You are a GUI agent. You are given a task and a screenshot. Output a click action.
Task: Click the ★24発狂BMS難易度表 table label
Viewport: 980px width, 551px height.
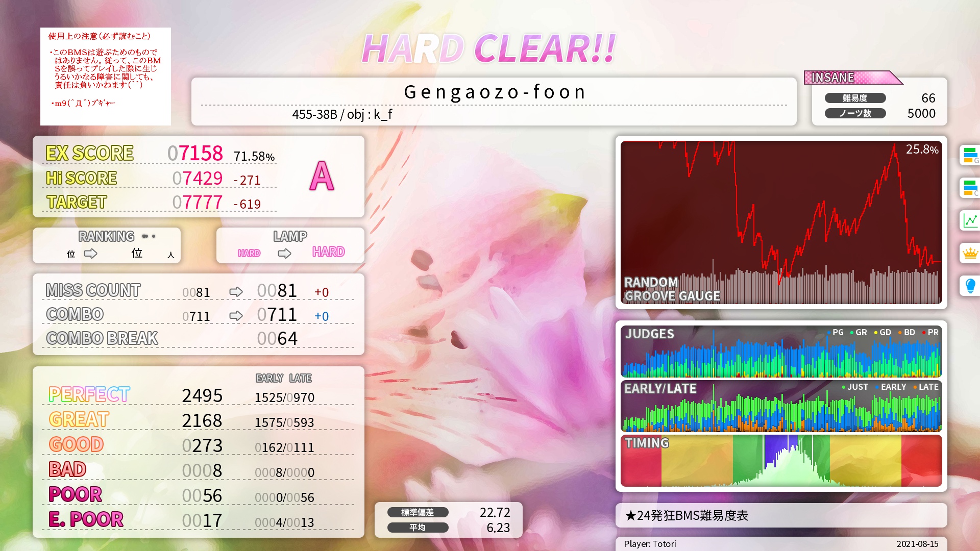687,516
